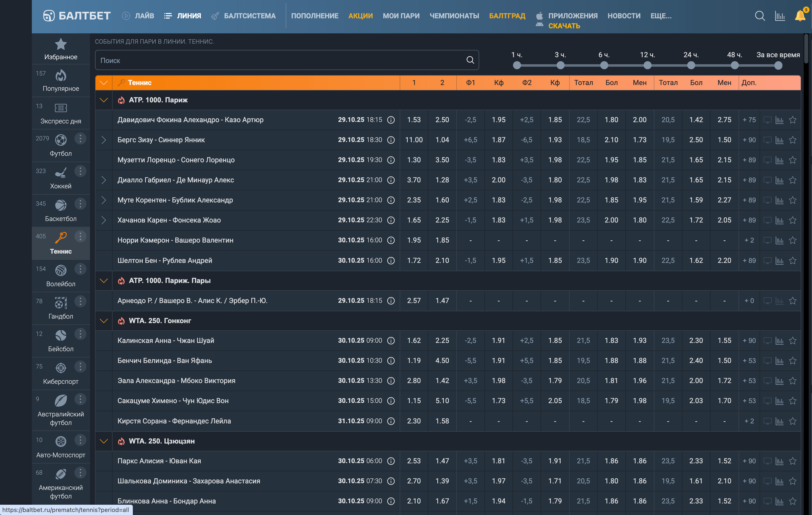Collapse the ATP. 1000. Париж section

[104, 100]
